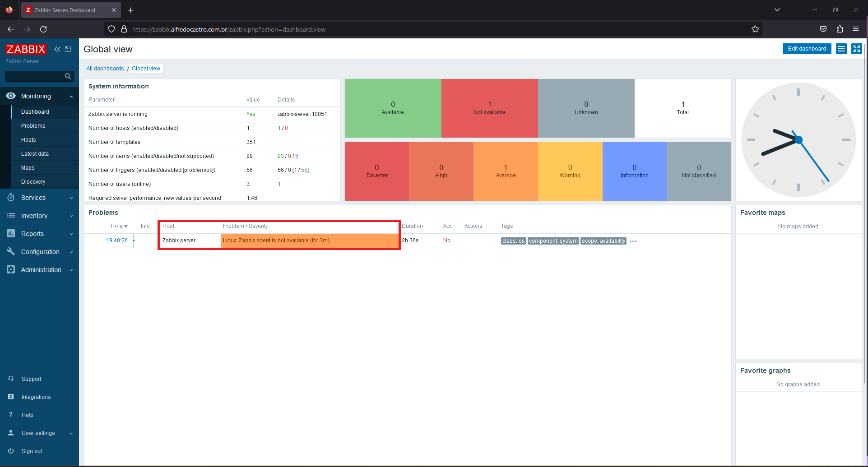
Task: Click the Edit dashboard button
Action: coord(807,49)
